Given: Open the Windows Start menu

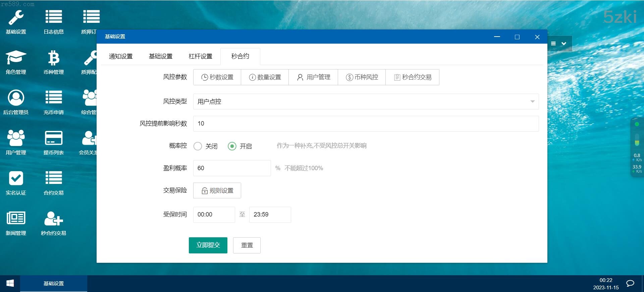Looking at the screenshot, I should click(10, 284).
